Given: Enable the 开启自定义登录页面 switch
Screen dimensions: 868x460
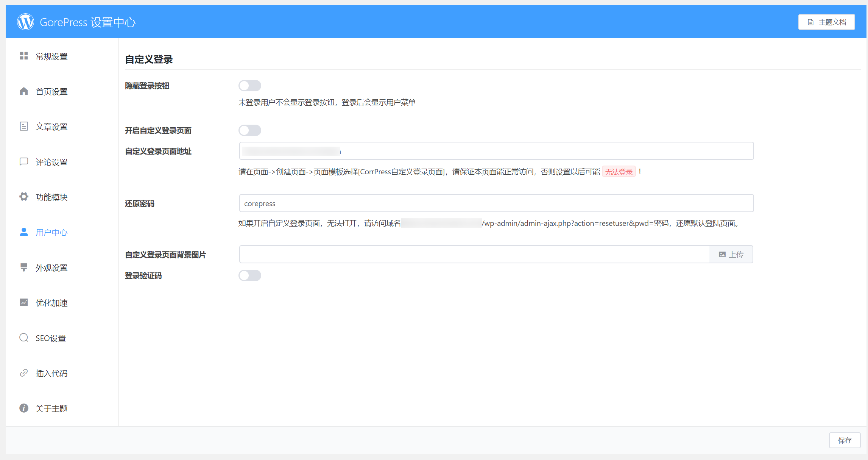Looking at the screenshot, I should [250, 130].
